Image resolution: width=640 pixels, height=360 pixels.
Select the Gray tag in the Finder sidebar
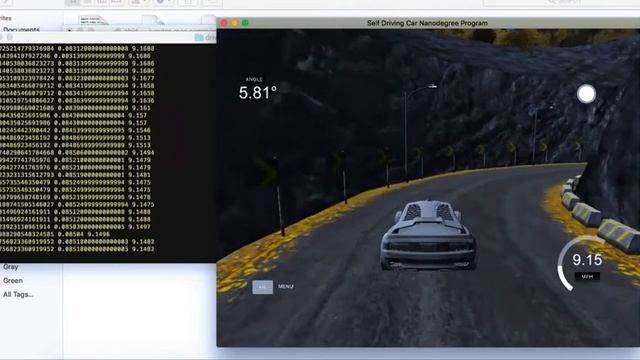pos(11,267)
